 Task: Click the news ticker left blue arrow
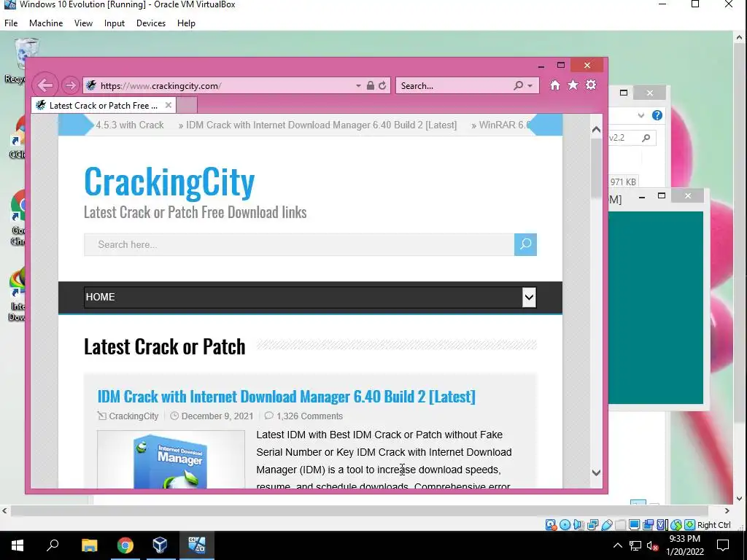click(76, 125)
